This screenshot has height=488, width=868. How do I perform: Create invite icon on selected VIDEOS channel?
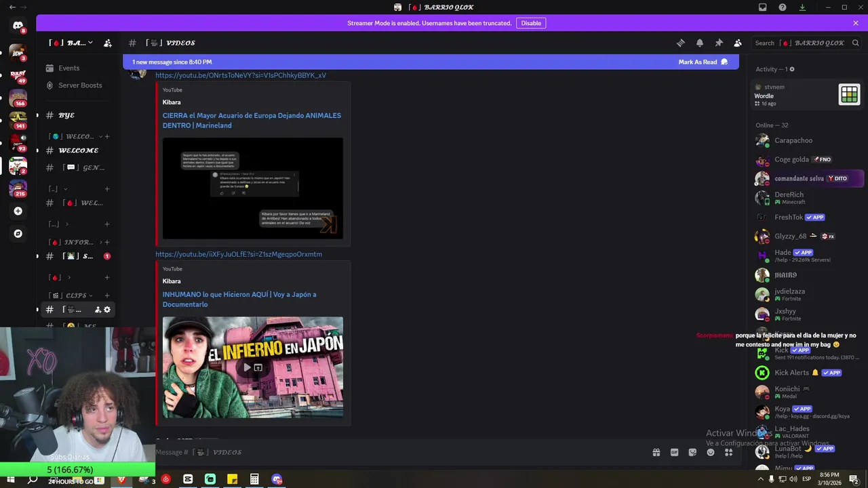point(98,310)
